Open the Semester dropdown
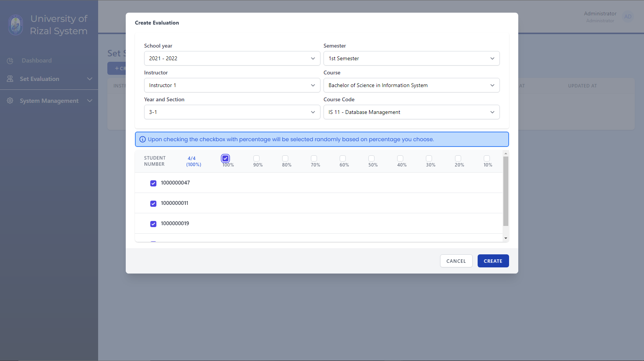The image size is (644, 361). (411, 58)
